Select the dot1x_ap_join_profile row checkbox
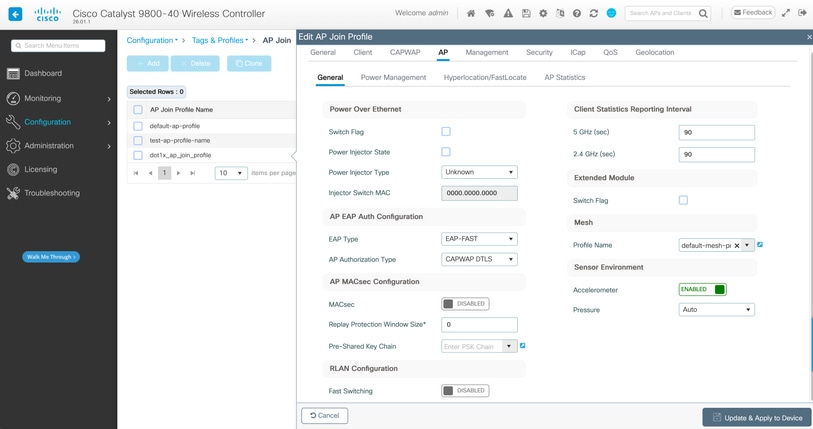The width and height of the screenshot is (813, 429). pyautogui.click(x=138, y=155)
